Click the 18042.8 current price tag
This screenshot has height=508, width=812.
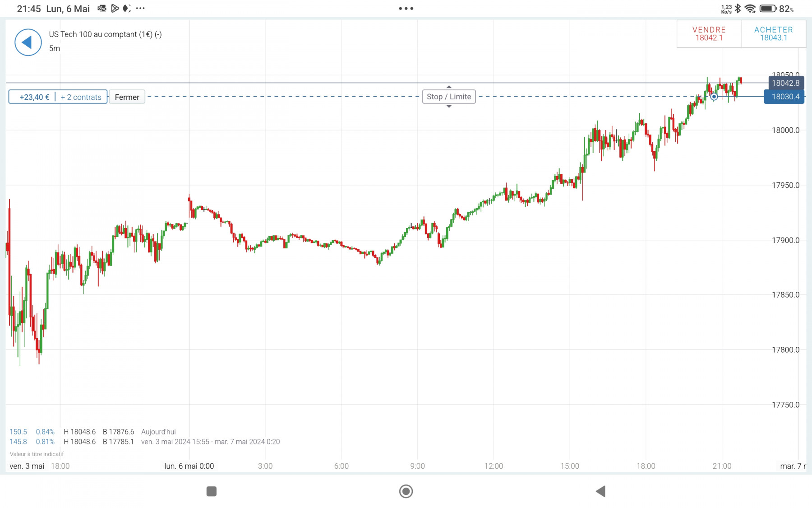786,83
